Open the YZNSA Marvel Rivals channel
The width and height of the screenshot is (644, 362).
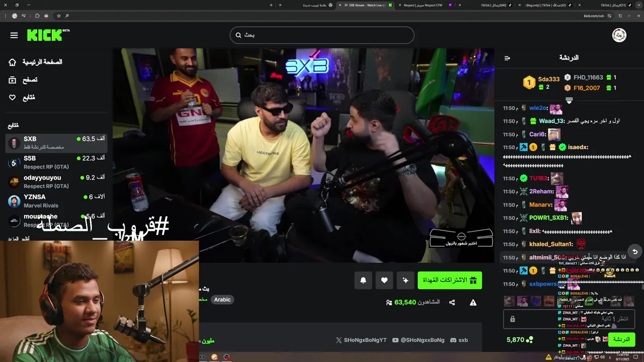[x=56, y=201]
